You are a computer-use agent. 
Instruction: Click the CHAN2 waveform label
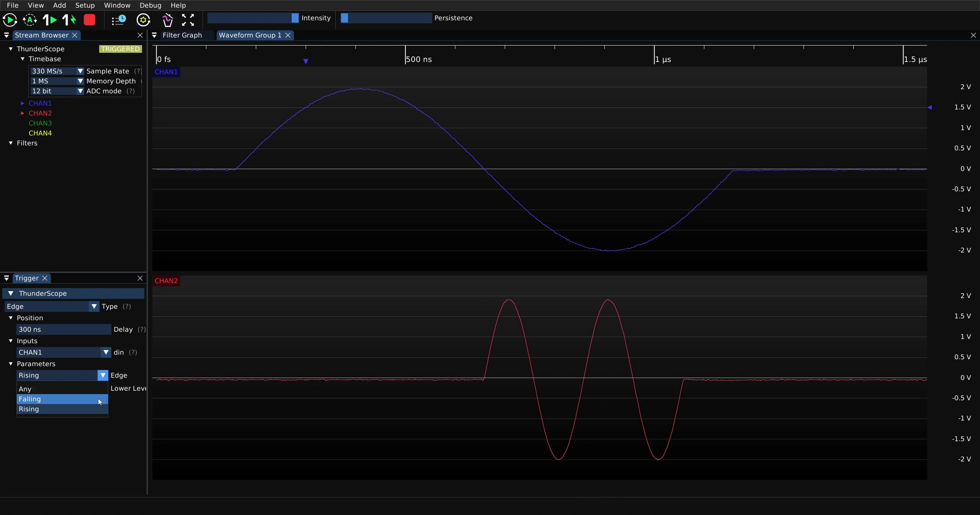tap(166, 281)
